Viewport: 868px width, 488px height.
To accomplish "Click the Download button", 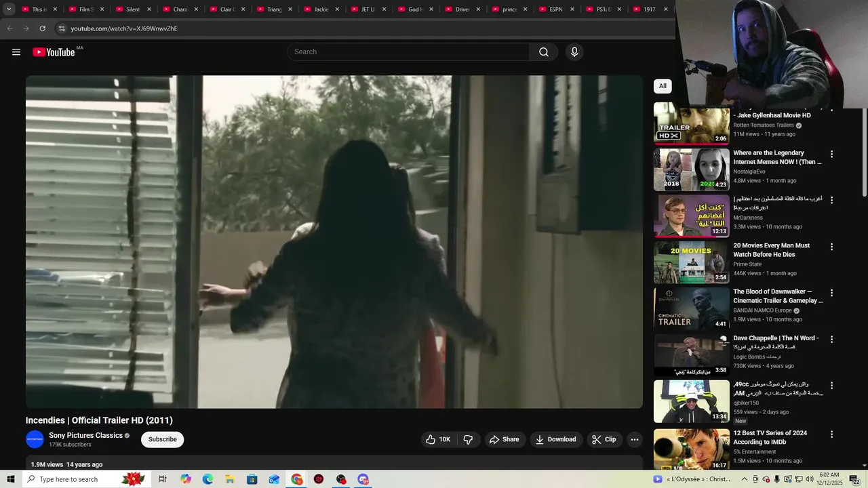I will click(555, 439).
